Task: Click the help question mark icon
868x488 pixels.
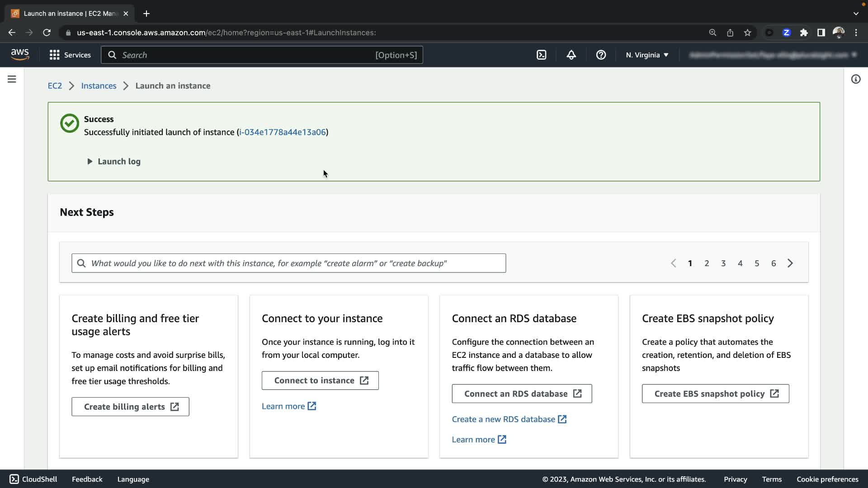Action: pos(601,55)
